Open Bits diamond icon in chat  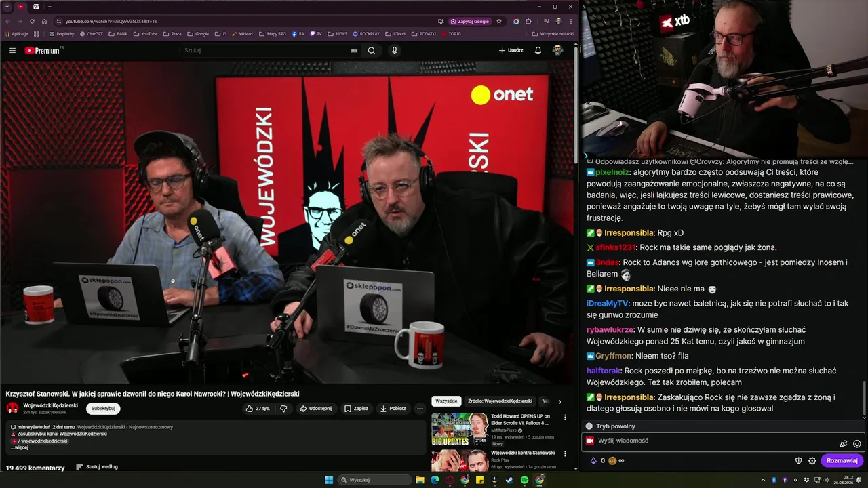(593, 461)
